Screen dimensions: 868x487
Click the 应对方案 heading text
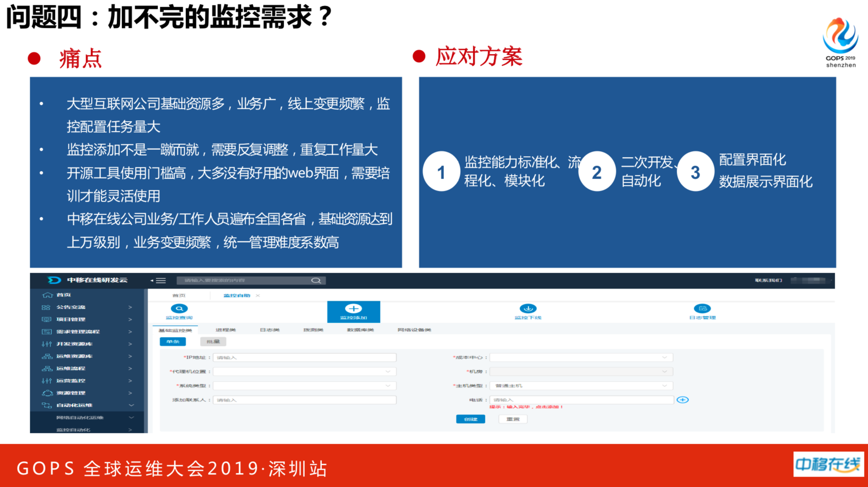tap(479, 57)
